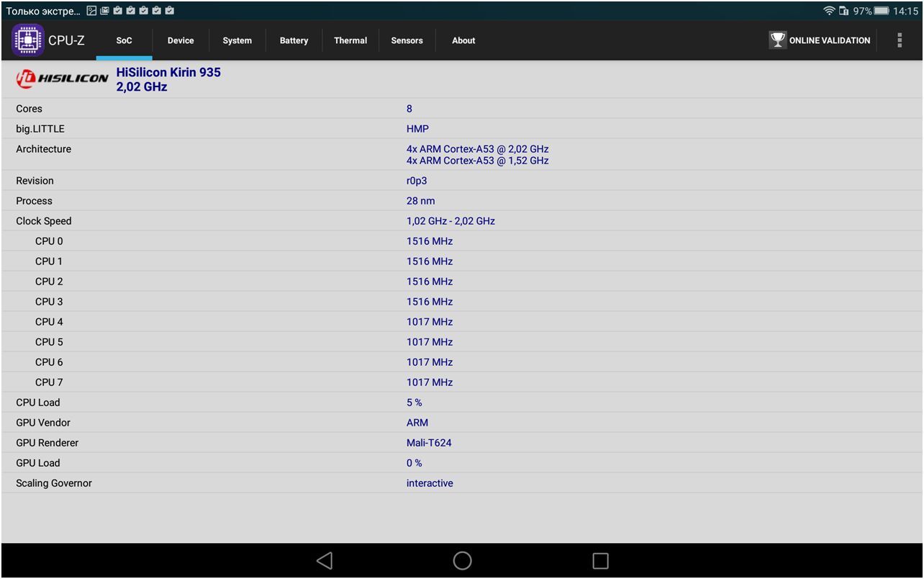Tap the HiSilicon brand logo
The height and width of the screenshot is (579, 924).
click(x=63, y=79)
